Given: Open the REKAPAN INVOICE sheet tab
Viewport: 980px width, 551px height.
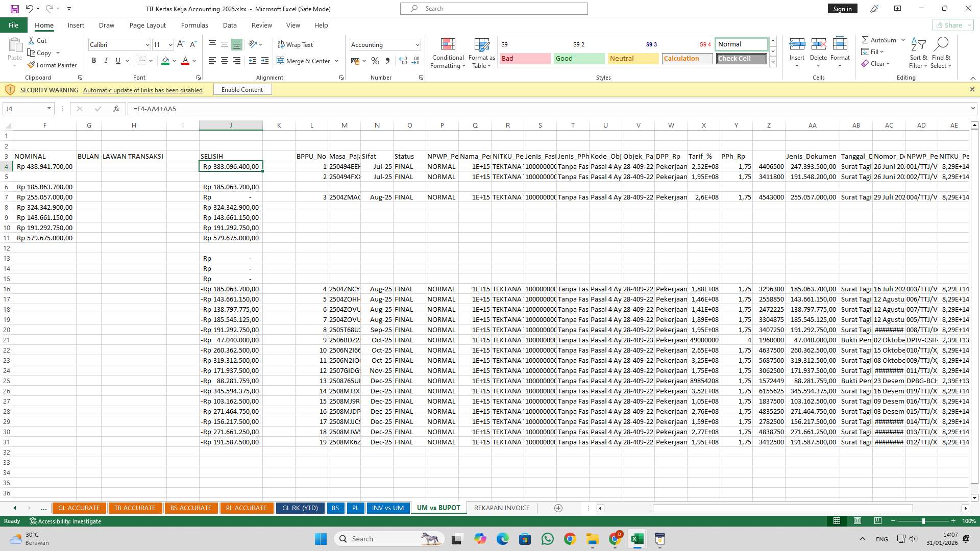Looking at the screenshot, I should tap(501, 508).
